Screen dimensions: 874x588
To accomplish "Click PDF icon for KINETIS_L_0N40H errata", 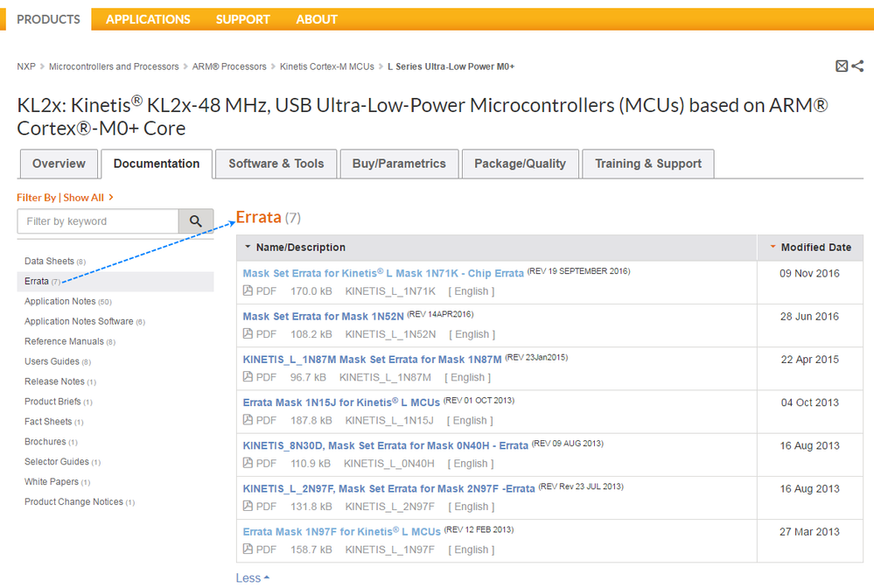I will pyautogui.click(x=248, y=463).
